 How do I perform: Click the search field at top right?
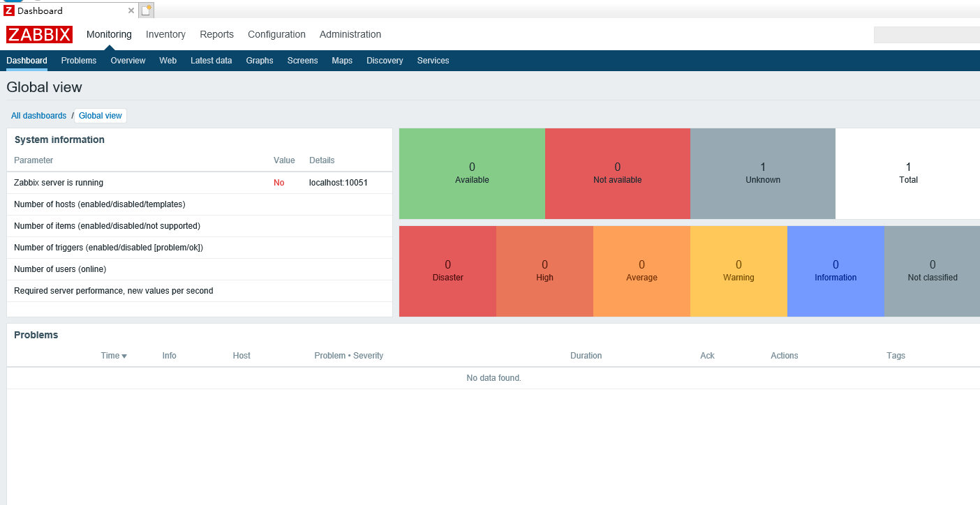[x=926, y=35]
